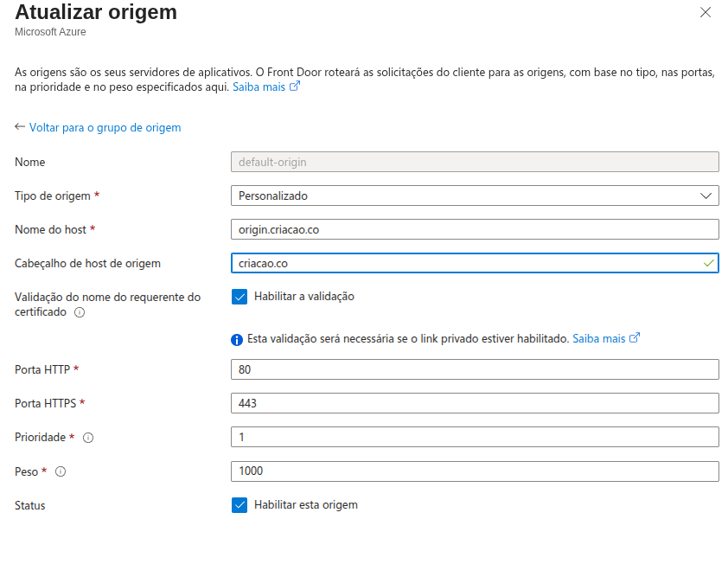Click the back arrow icon
The width and height of the screenshot is (728, 564).
20,127
